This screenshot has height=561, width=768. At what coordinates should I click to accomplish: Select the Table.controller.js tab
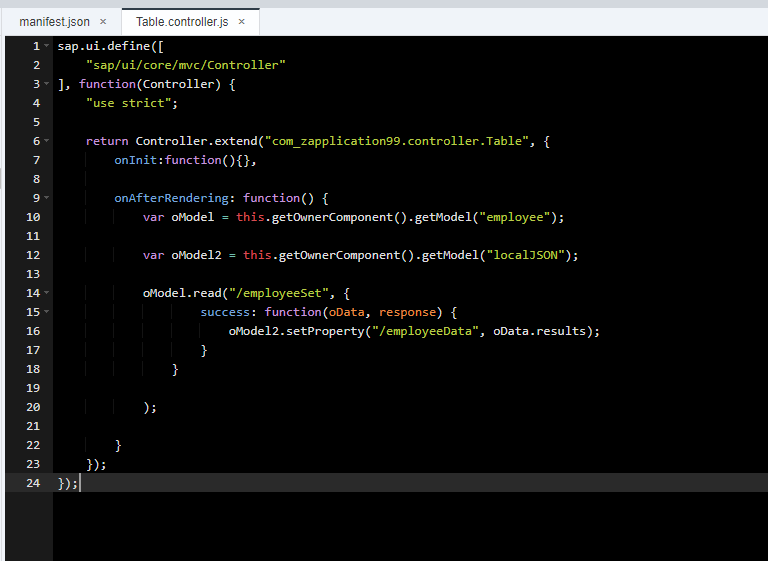(x=182, y=22)
